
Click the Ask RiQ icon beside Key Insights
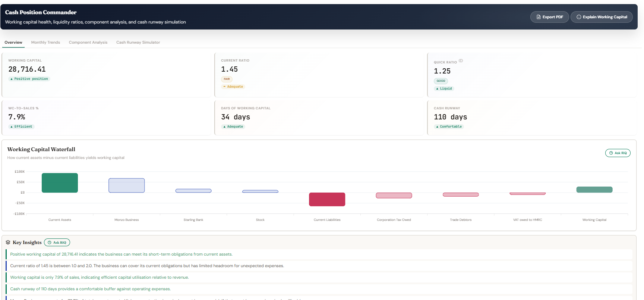pyautogui.click(x=50, y=243)
